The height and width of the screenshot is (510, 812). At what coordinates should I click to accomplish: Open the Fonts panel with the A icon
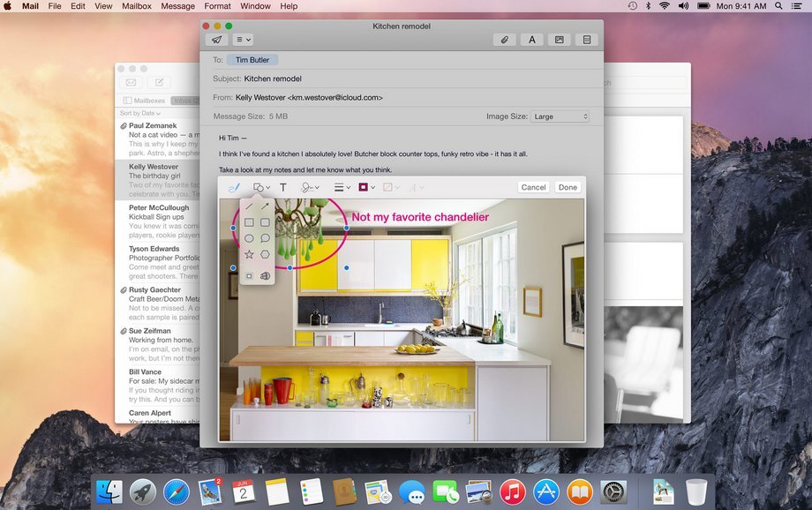(530, 40)
